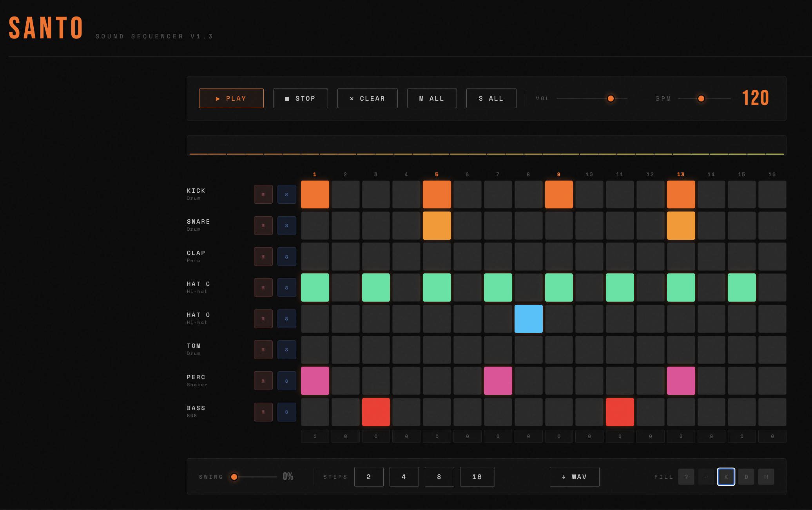Mute the Clap track
This screenshot has width=812, height=510.
[x=263, y=257]
